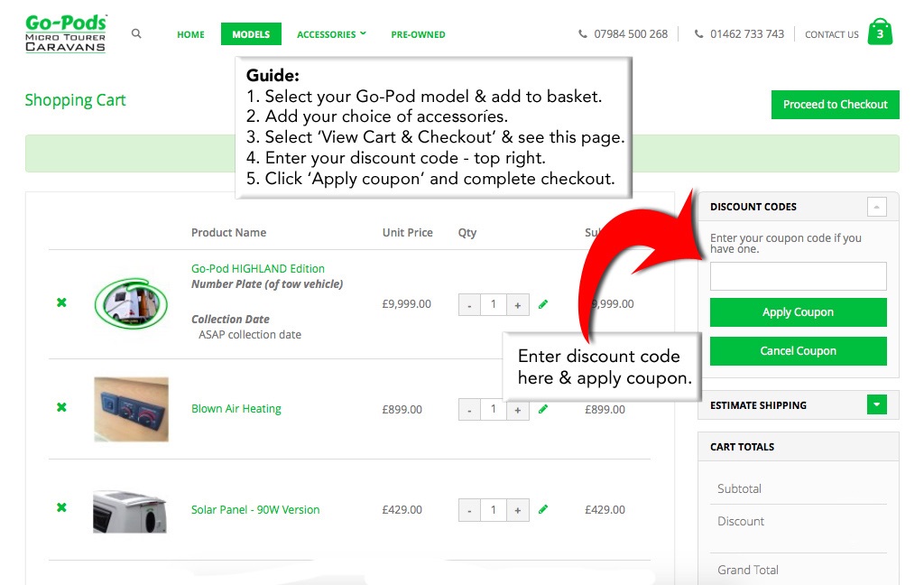
Task: Open the Solar Panel product thumbnail
Action: [130, 511]
